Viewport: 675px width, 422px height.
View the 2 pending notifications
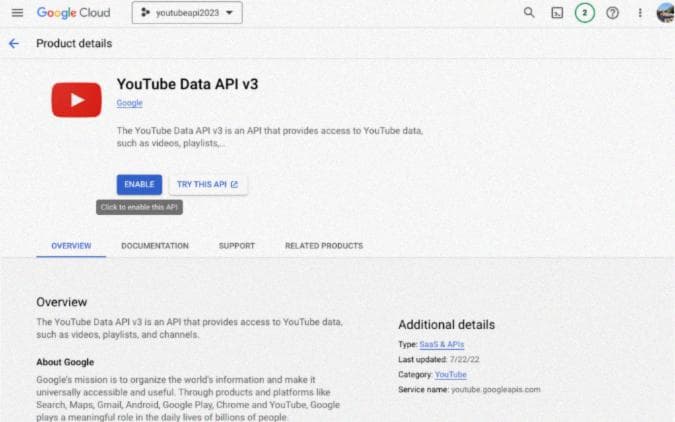pyautogui.click(x=584, y=13)
